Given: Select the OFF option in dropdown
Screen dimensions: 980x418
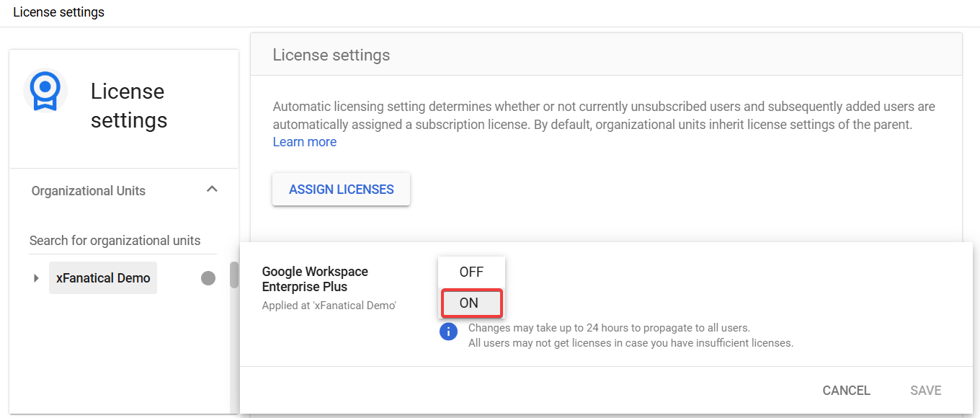Looking at the screenshot, I should pos(471,272).
